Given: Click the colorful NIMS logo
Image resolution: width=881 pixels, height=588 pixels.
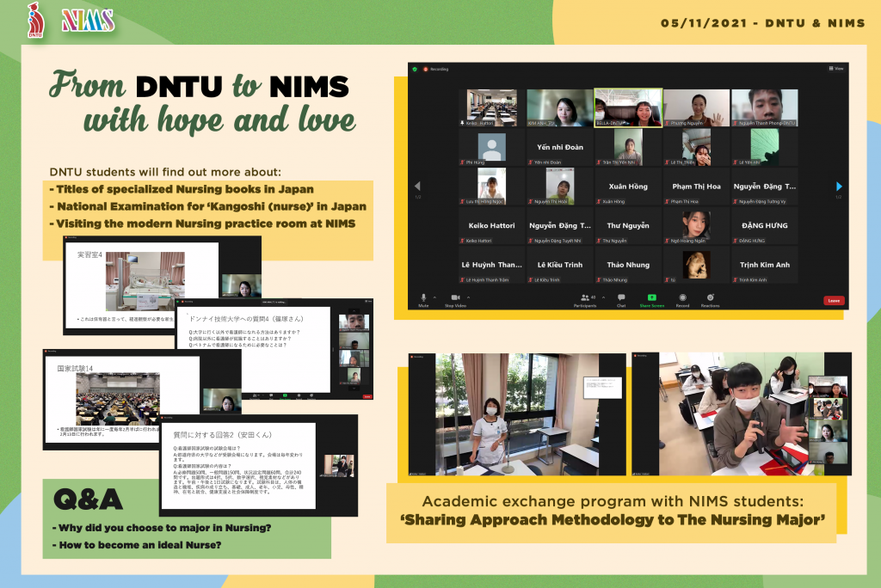Looking at the screenshot, I should click(x=89, y=21).
